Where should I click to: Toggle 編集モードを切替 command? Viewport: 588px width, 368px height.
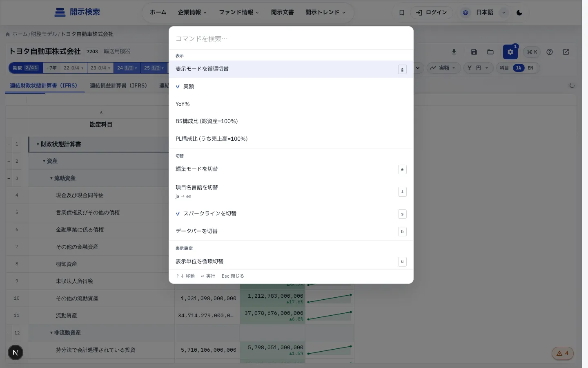click(x=291, y=169)
